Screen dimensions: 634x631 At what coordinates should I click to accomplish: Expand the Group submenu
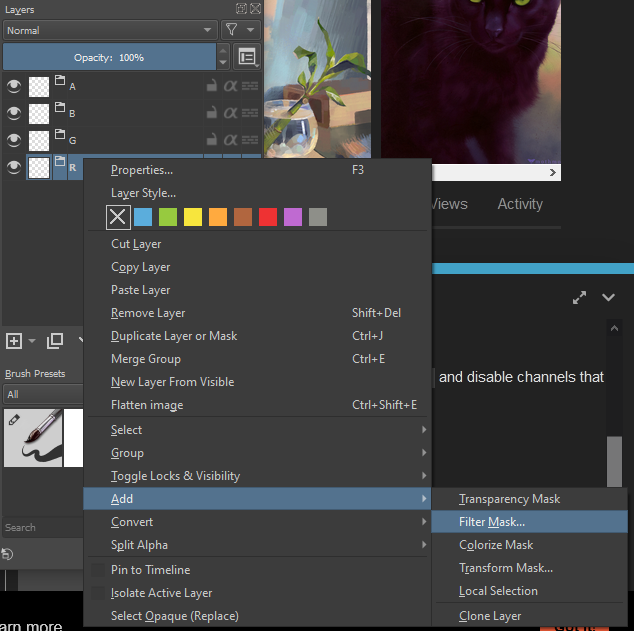pos(258,453)
